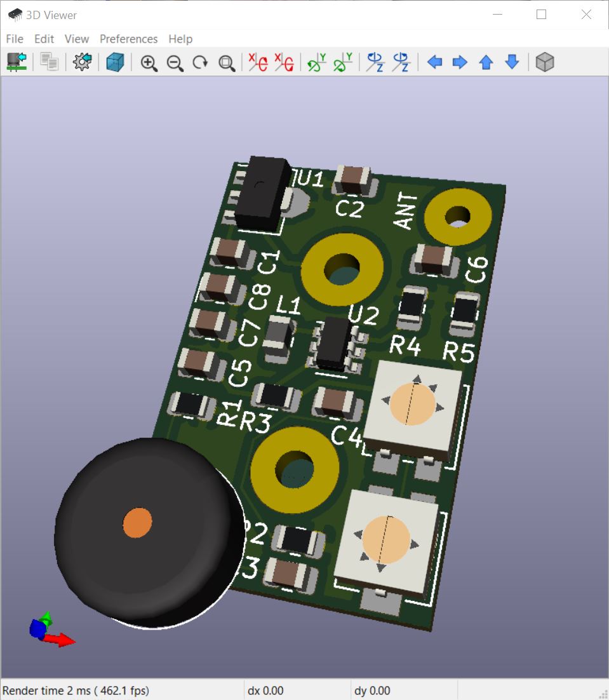609x700 pixels.
Task: Open the View menu
Action: [x=77, y=39]
